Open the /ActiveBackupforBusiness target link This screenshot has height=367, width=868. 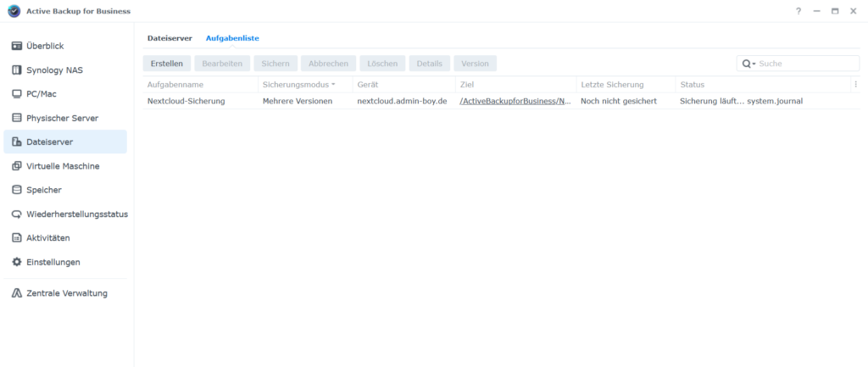click(x=515, y=101)
